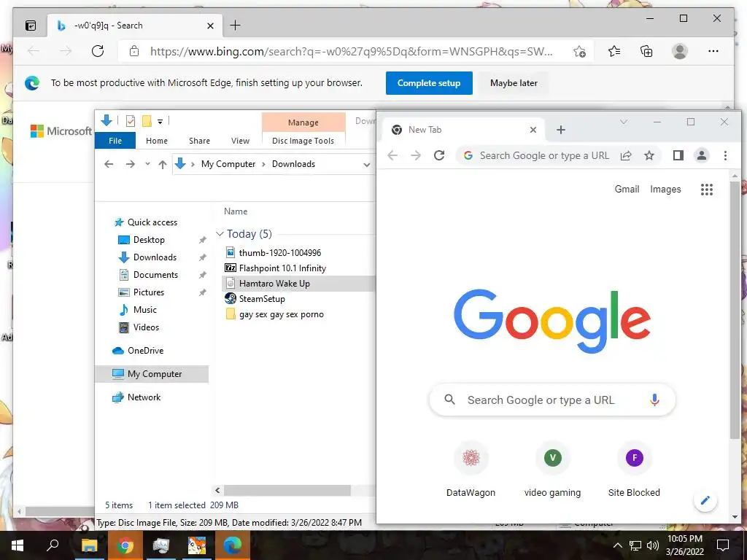Image resolution: width=747 pixels, height=560 pixels.
Task: Open Disc Image Tools tab
Action: coord(303,141)
